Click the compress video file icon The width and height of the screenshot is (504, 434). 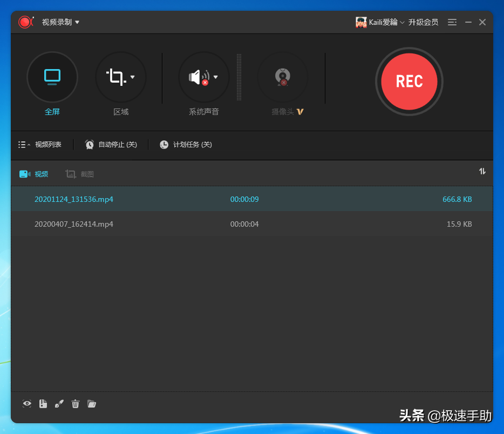(43, 404)
